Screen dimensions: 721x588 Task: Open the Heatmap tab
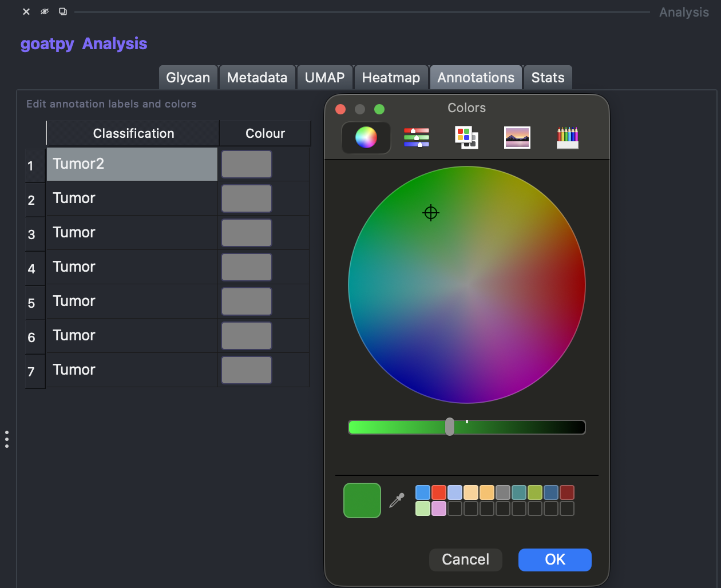tap(391, 78)
